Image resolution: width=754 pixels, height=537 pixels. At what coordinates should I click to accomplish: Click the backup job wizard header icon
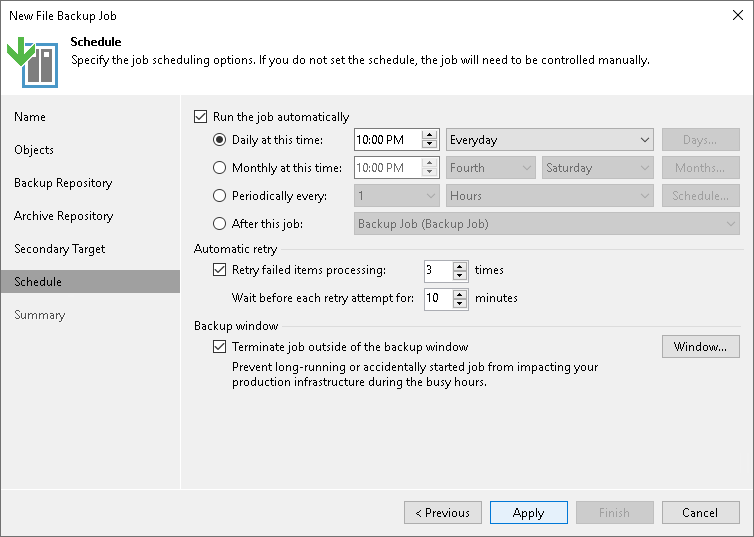(x=32, y=61)
